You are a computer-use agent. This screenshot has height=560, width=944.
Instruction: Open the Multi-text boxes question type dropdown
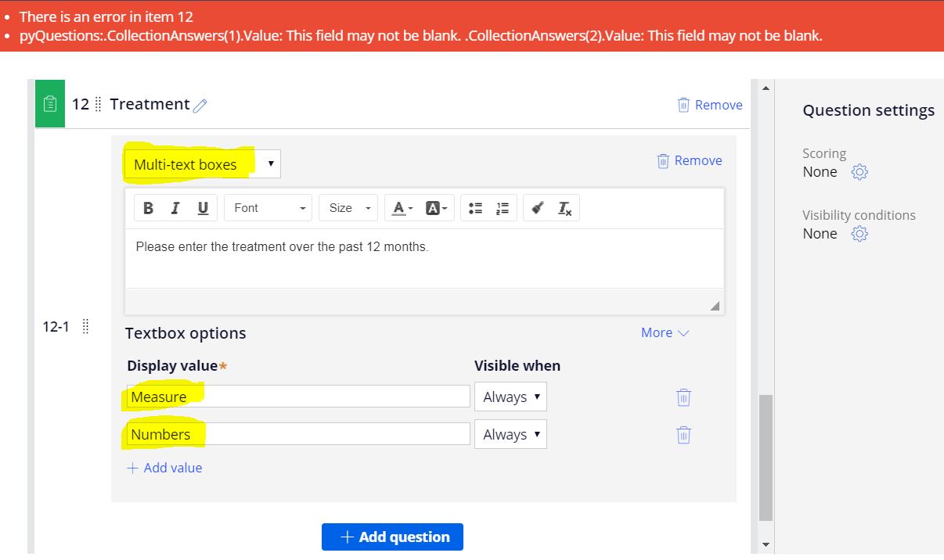202,164
